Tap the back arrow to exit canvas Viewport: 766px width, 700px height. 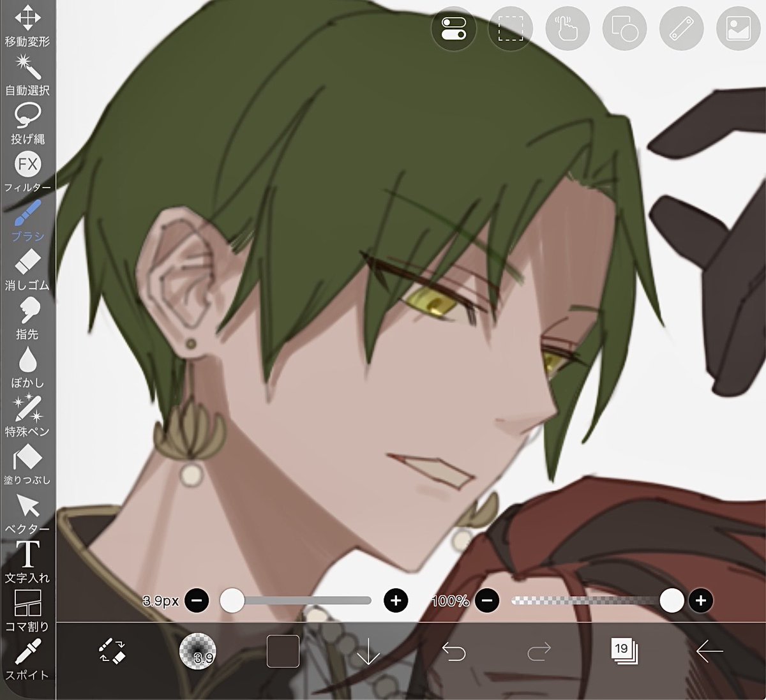point(709,652)
